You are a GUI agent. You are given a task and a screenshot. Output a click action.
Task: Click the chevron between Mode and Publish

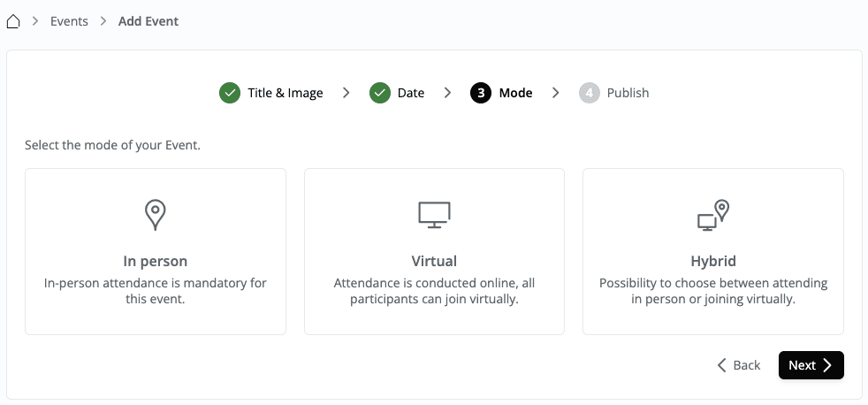[x=555, y=93]
